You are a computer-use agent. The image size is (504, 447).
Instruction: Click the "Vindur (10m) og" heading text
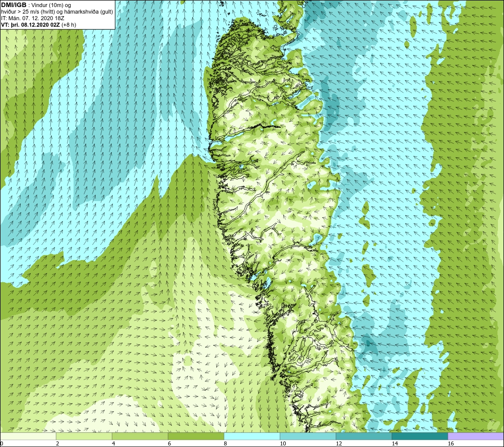(x=51, y=6)
